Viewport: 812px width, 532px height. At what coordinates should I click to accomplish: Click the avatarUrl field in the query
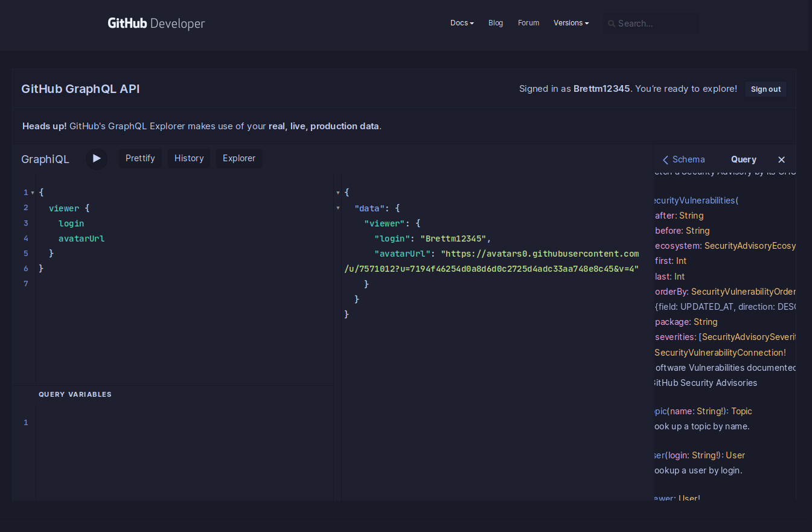click(82, 238)
